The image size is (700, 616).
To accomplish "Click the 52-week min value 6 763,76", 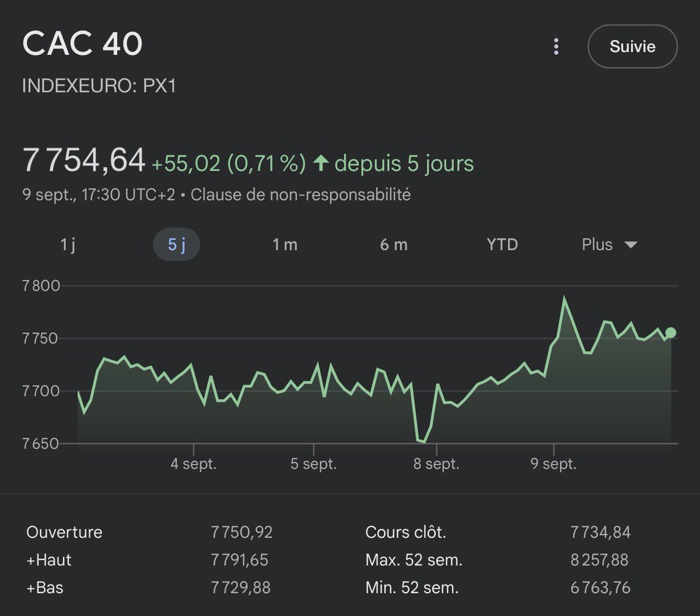I will click(601, 587).
